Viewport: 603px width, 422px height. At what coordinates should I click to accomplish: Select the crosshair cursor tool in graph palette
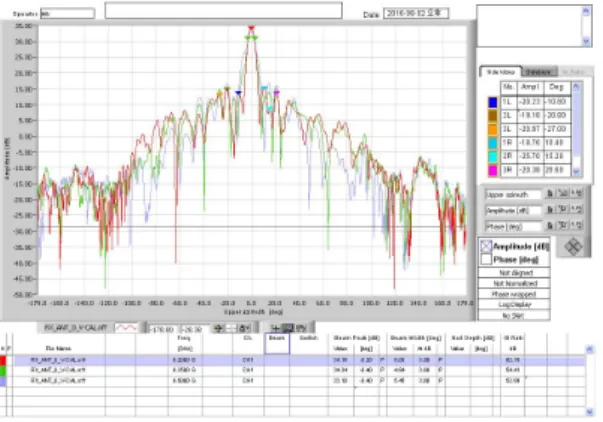(x=275, y=328)
